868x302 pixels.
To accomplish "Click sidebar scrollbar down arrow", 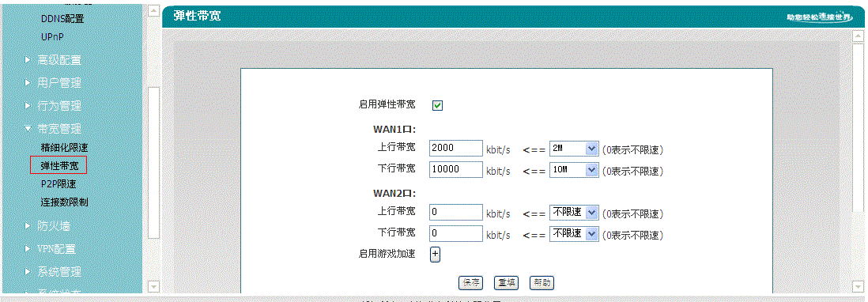I will 153,287.
